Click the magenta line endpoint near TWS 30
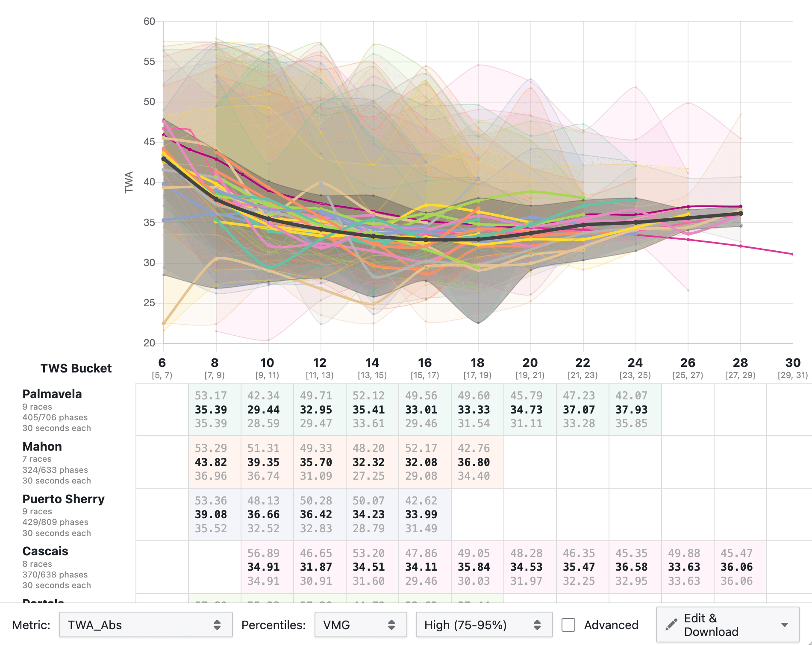 point(793,254)
